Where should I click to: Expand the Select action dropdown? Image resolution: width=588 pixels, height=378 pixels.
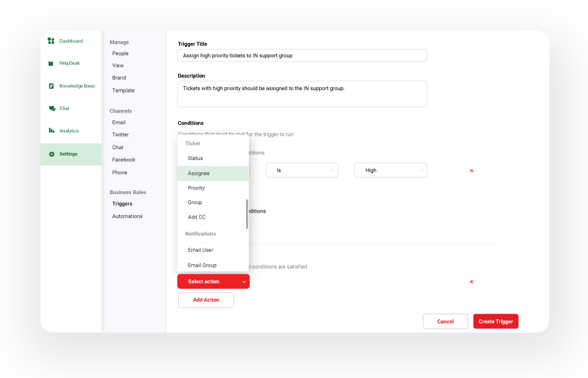(x=213, y=281)
